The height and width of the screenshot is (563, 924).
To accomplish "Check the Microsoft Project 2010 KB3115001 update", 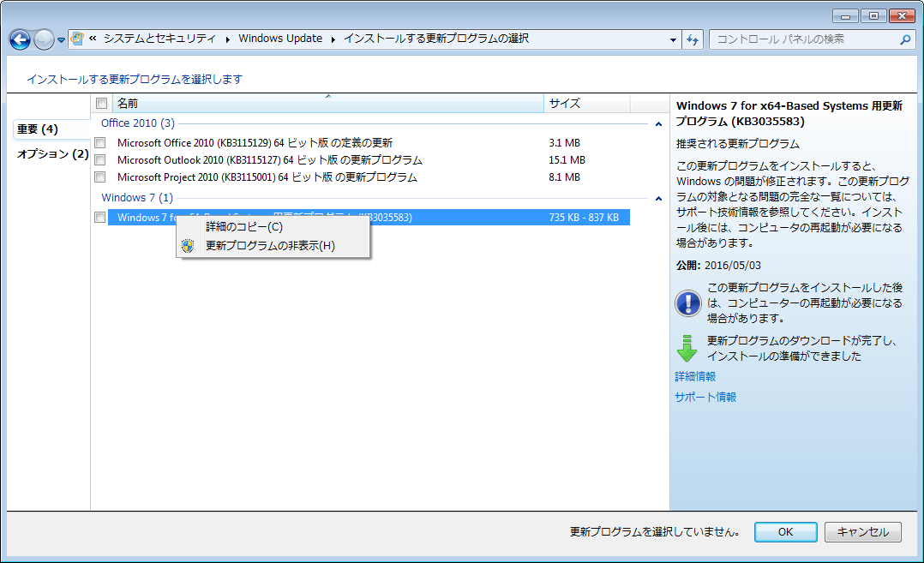I will point(100,177).
